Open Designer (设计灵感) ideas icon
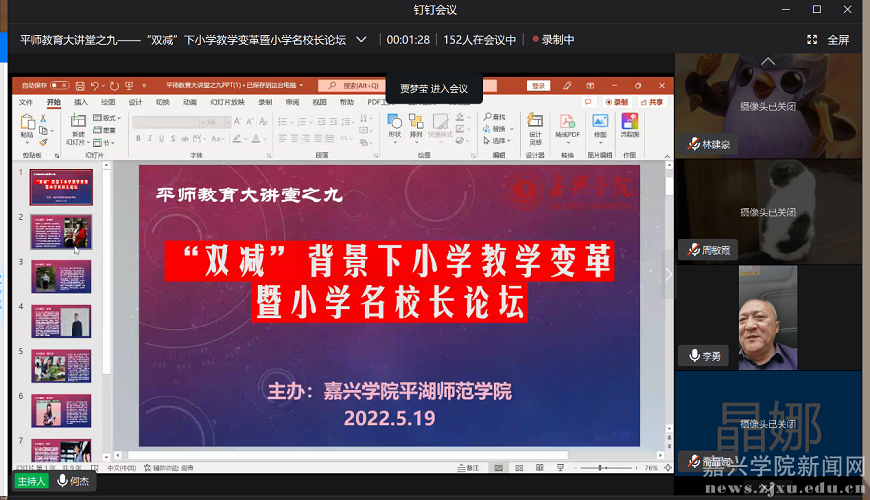Image resolution: width=870 pixels, height=500 pixels. (535, 126)
